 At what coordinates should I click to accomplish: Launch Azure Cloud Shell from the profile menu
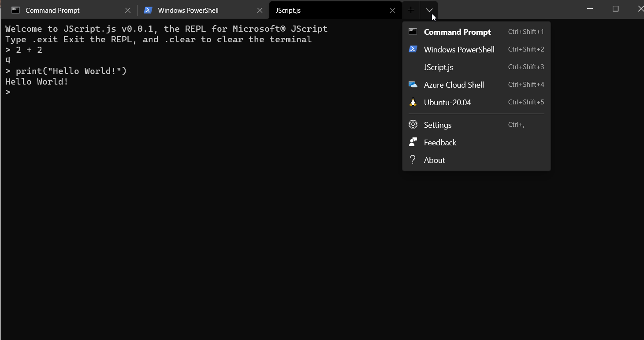(454, 85)
